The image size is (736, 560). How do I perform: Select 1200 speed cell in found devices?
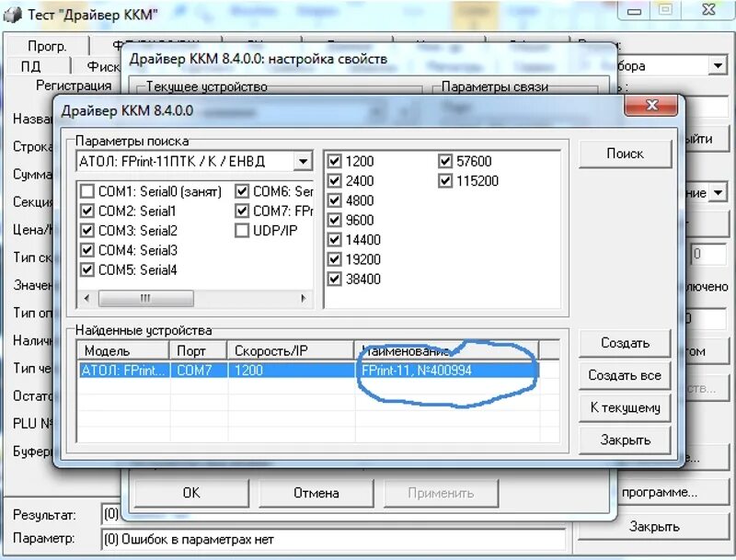pyautogui.click(x=292, y=371)
